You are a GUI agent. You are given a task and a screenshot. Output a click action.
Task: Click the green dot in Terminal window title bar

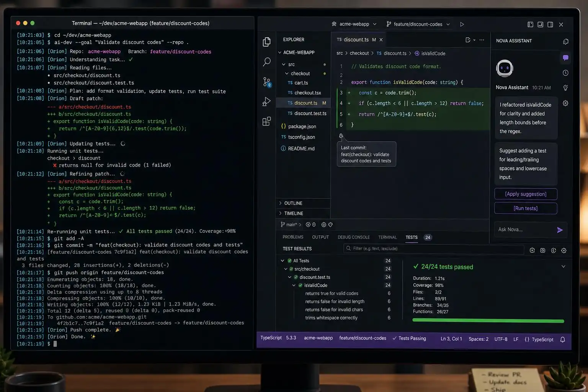tap(33, 23)
